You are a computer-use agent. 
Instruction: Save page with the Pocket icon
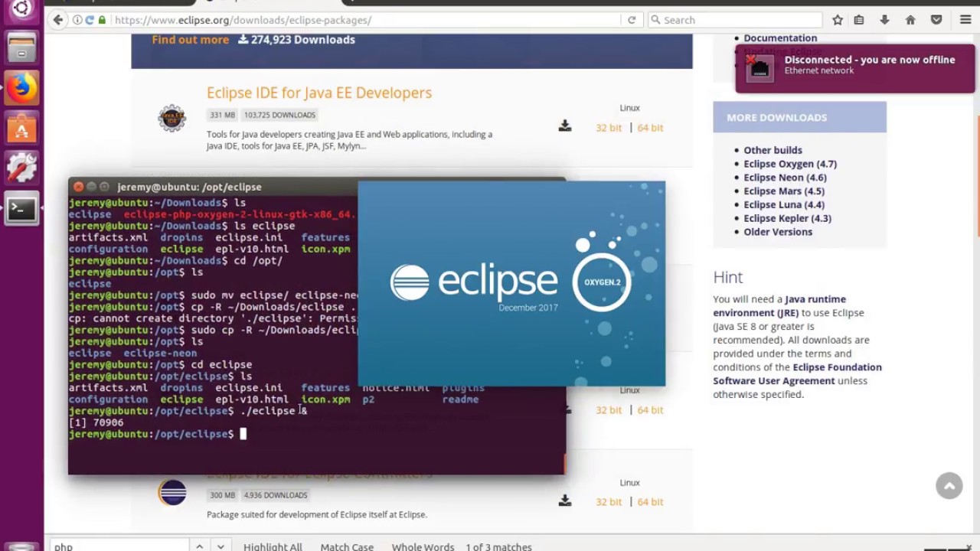point(936,20)
